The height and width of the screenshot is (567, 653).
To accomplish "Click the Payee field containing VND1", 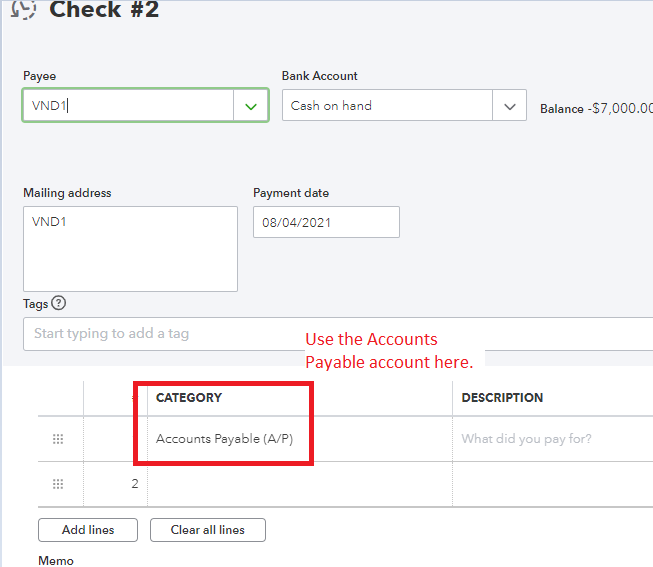I will tap(128, 106).
